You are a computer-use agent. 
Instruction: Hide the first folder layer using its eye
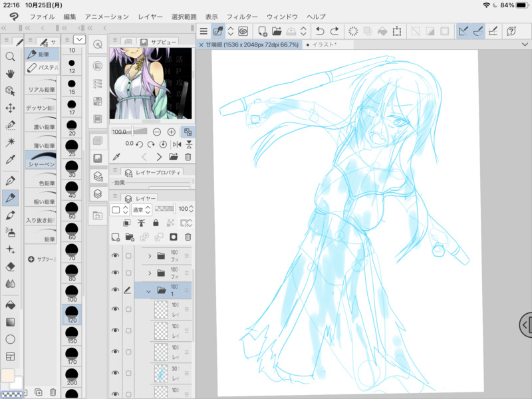point(115,255)
